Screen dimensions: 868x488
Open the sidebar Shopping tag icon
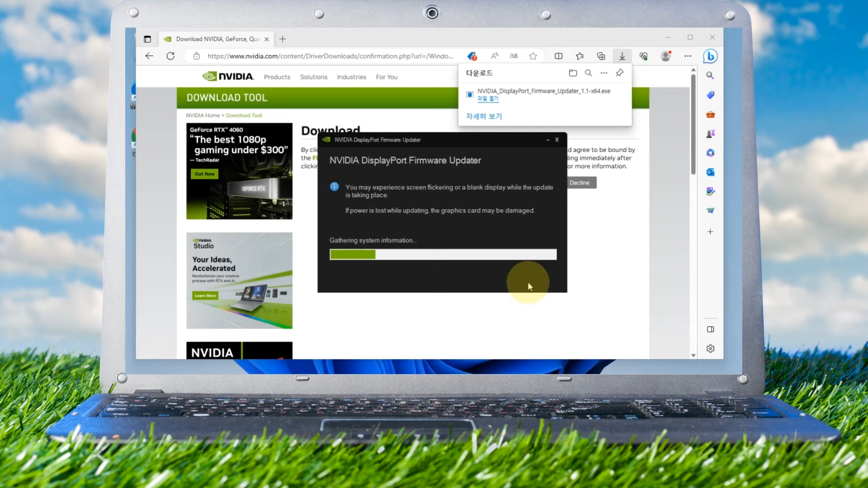pos(710,95)
